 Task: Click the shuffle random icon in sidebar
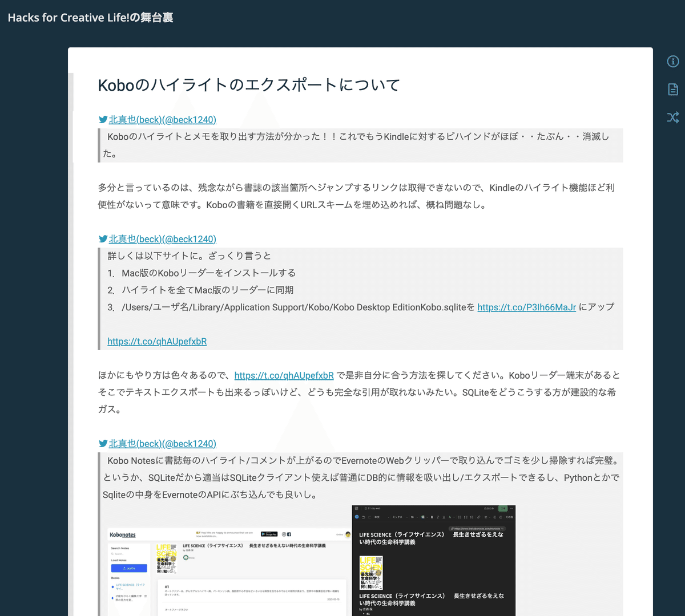(x=673, y=117)
